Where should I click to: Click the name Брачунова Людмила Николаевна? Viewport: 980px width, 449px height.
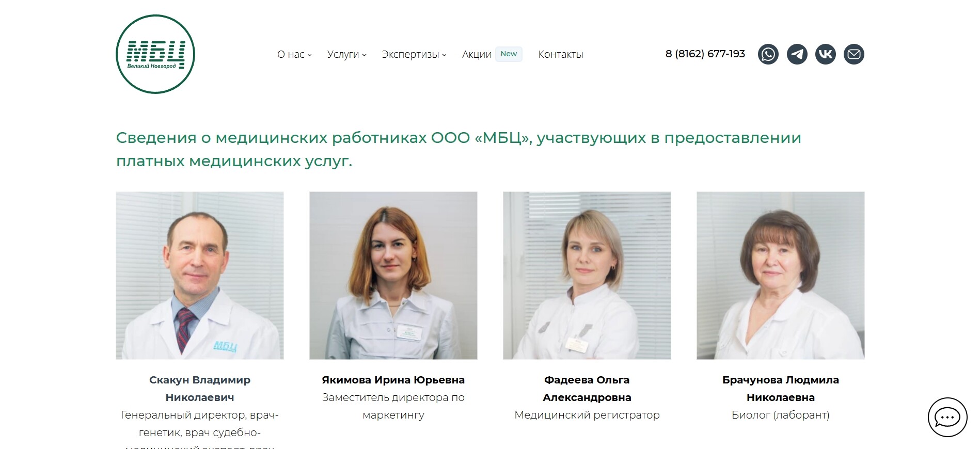coord(781,389)
